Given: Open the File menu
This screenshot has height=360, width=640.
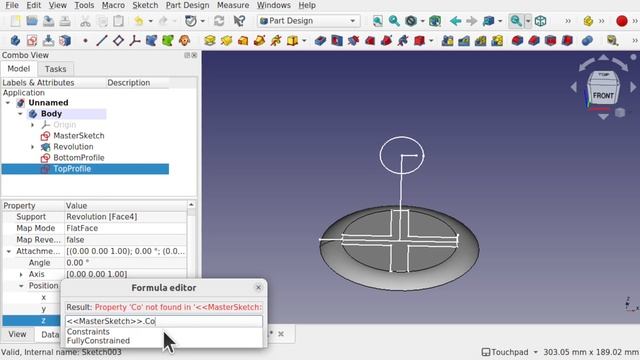Looking at the screenshot, I should [x=12, y=5].
